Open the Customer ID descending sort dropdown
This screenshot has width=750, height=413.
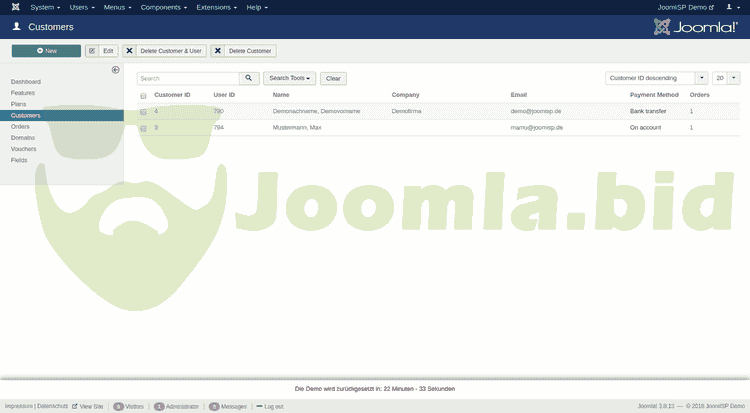tap(657, 78)
